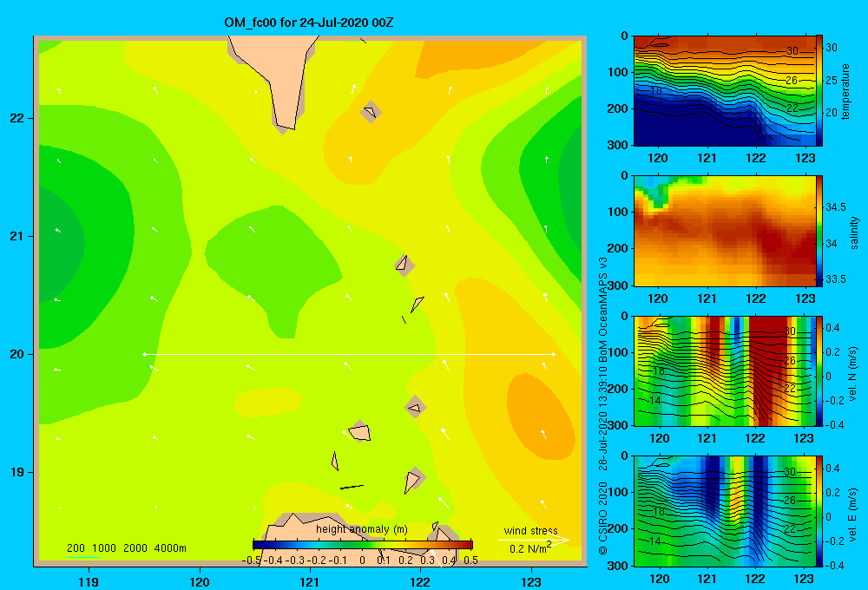Click the 'salinity' axis label
868x590 pixels.
(x=854, y=233)
